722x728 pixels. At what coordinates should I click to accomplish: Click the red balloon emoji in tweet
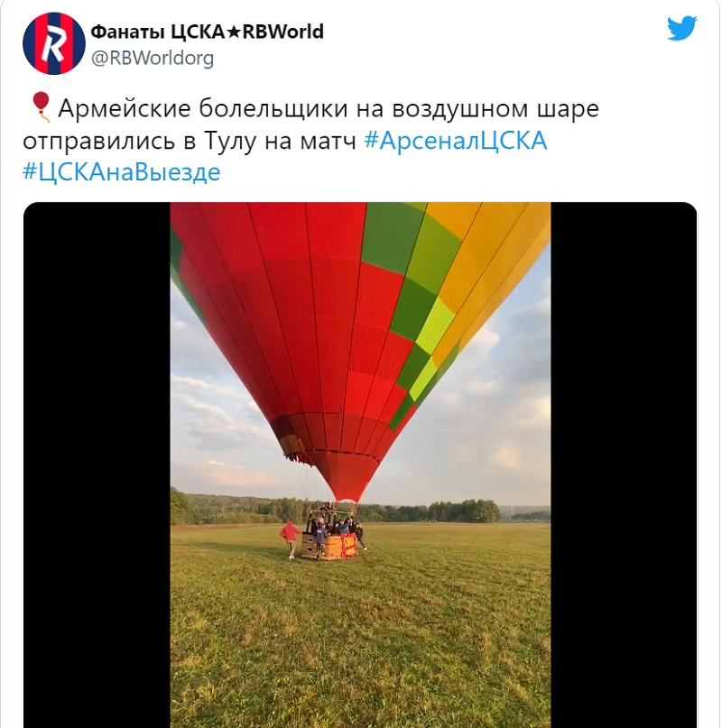coord(41,107)
